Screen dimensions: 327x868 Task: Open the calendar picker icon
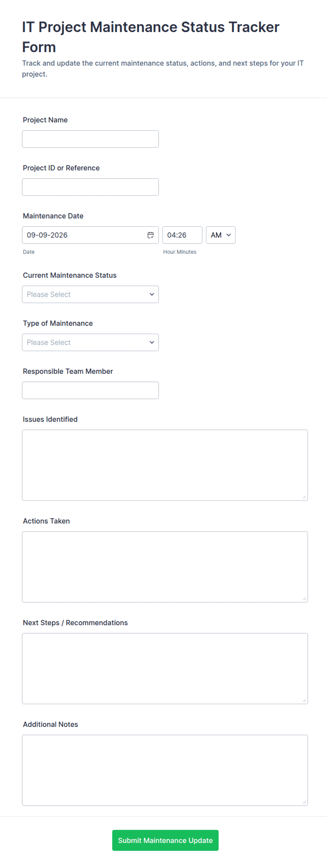(150, 235)
